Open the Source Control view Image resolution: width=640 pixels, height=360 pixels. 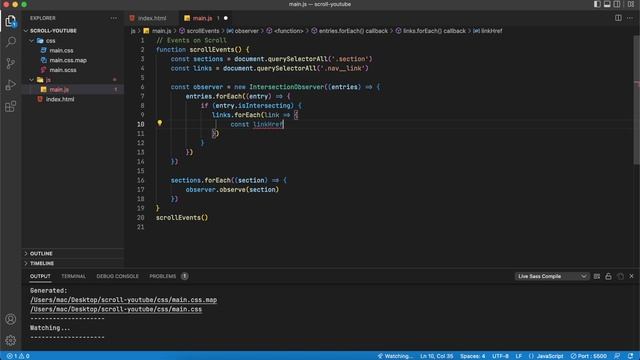click(11, 63)
